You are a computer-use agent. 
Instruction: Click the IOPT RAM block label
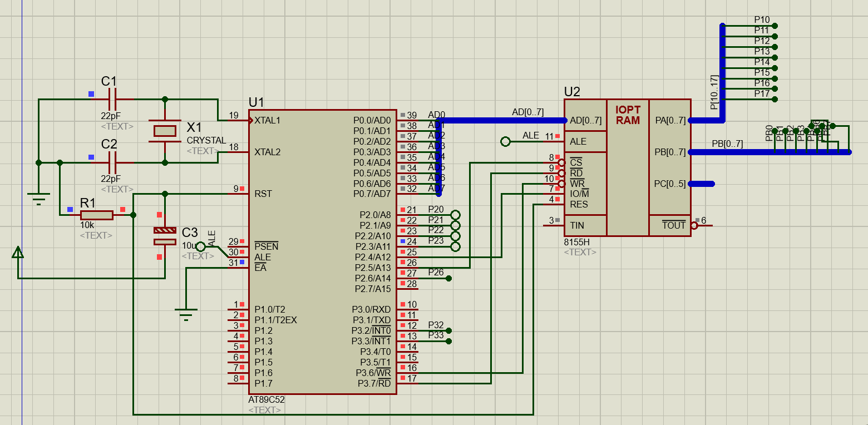tap(628, 115)
